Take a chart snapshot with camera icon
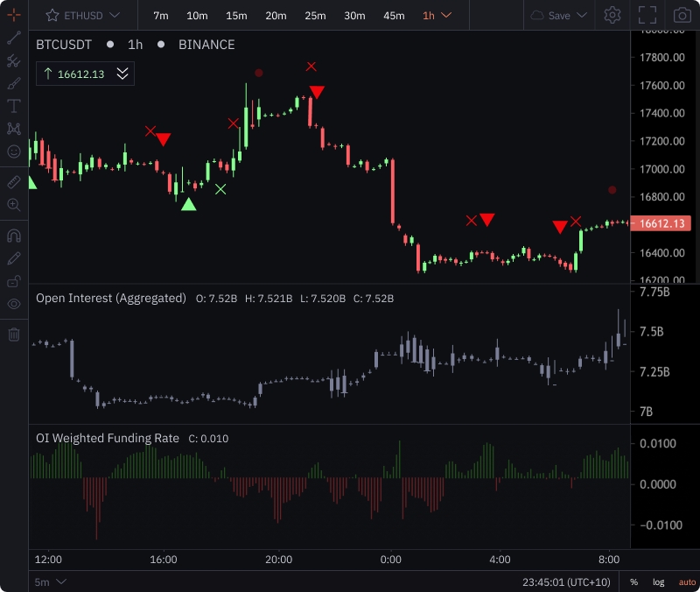 [x=681, y=15]
